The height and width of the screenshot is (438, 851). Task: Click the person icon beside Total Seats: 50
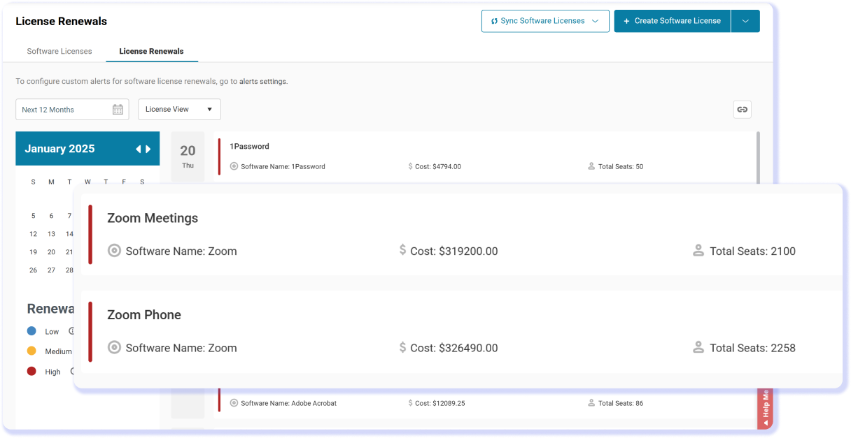592,166
